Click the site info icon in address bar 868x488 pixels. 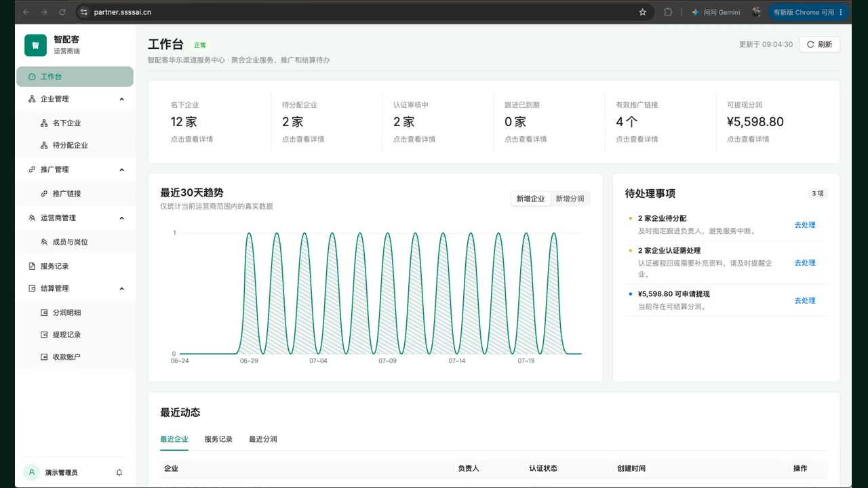(84, 12)
